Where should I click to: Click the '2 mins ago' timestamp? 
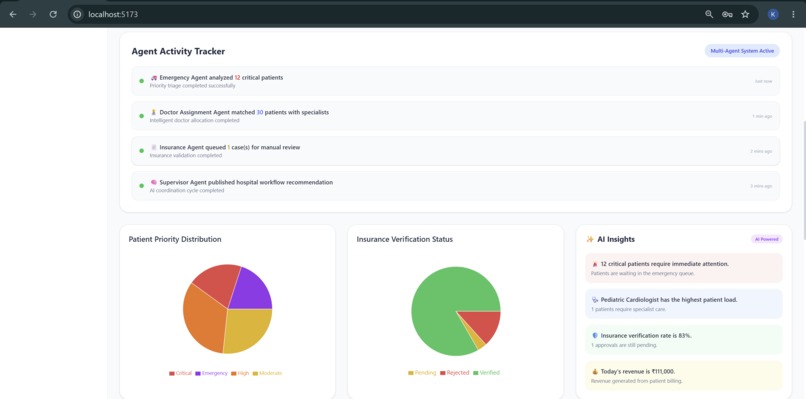point(761,151)
